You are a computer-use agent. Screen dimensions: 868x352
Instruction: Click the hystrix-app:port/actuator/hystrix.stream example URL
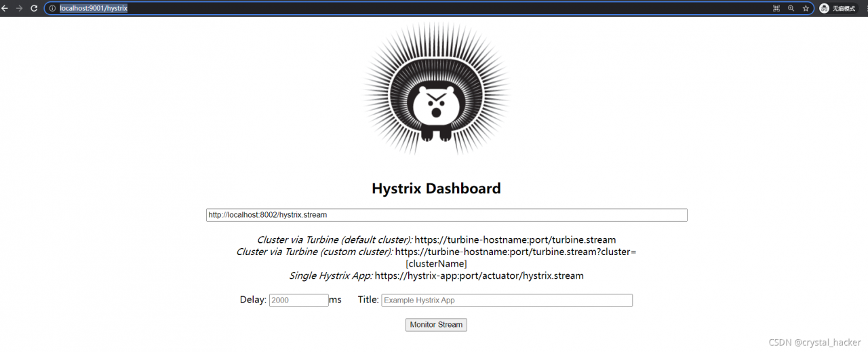[x=479, y=276]
